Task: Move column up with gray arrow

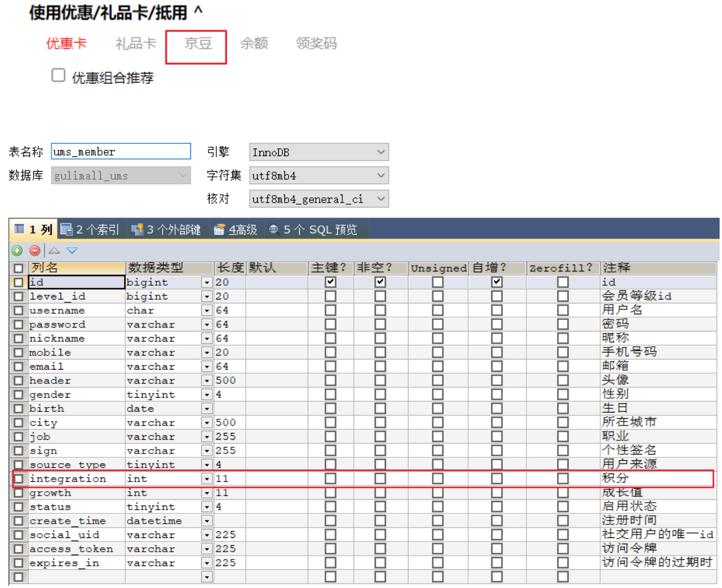Action: (54, 250)
